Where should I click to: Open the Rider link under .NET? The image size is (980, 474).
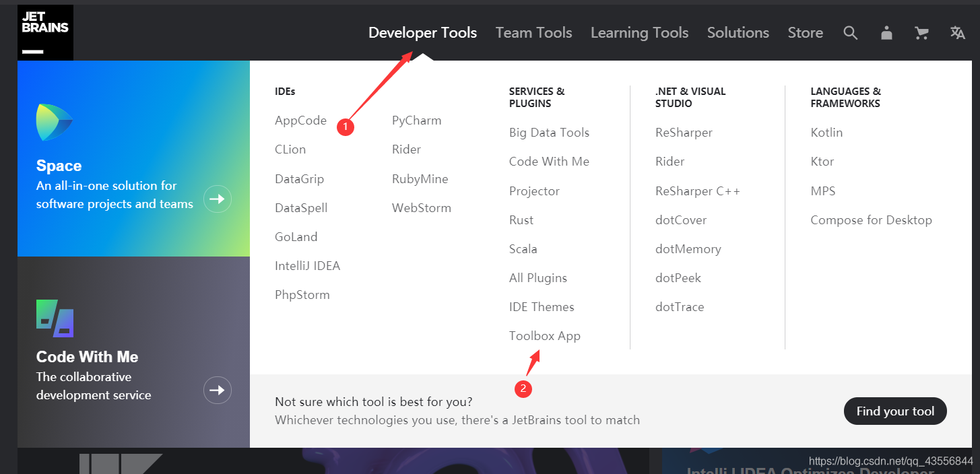(669, 162)
